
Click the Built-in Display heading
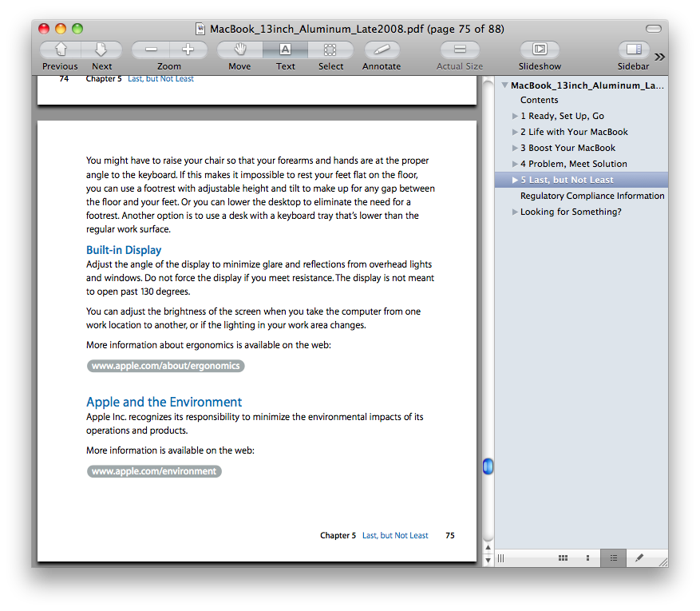[124, 250]
